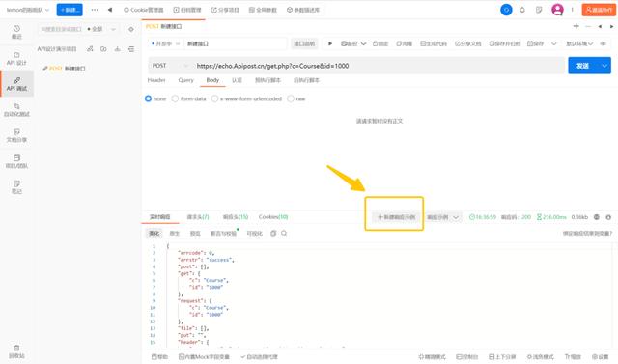Viewport: 618px width, 364px height.
Task: Click the request URL input field
Action: (x=379, y=66)
